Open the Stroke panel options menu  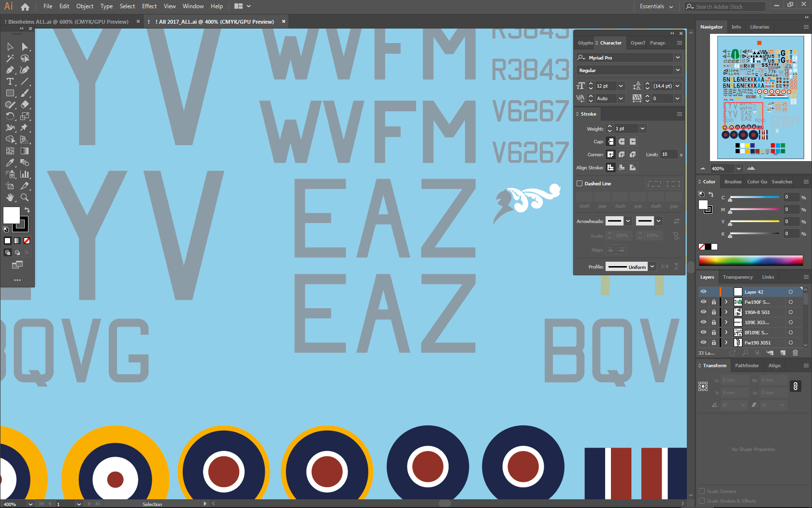(x=679, y=114)
